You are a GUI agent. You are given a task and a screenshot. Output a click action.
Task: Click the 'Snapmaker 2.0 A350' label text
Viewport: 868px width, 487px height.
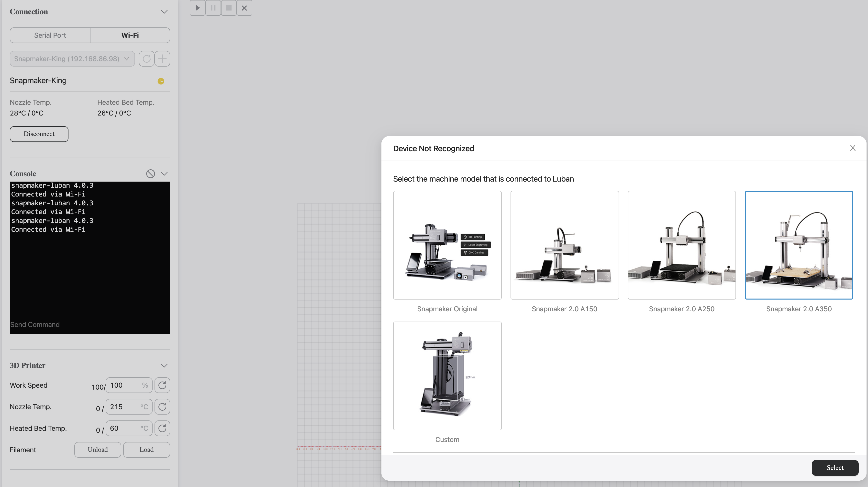(x=799, y=309)
